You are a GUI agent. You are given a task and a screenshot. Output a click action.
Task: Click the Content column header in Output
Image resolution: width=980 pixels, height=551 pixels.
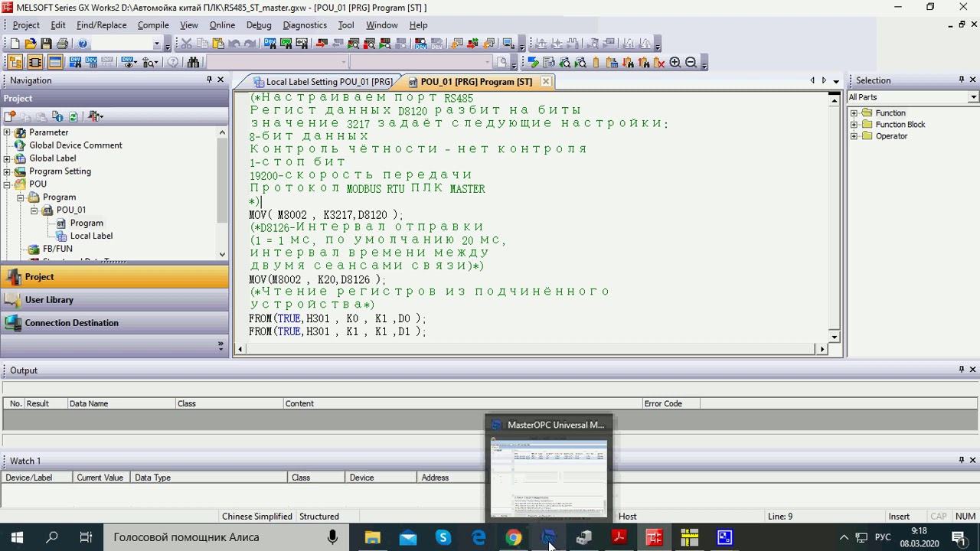pos(462,403)
